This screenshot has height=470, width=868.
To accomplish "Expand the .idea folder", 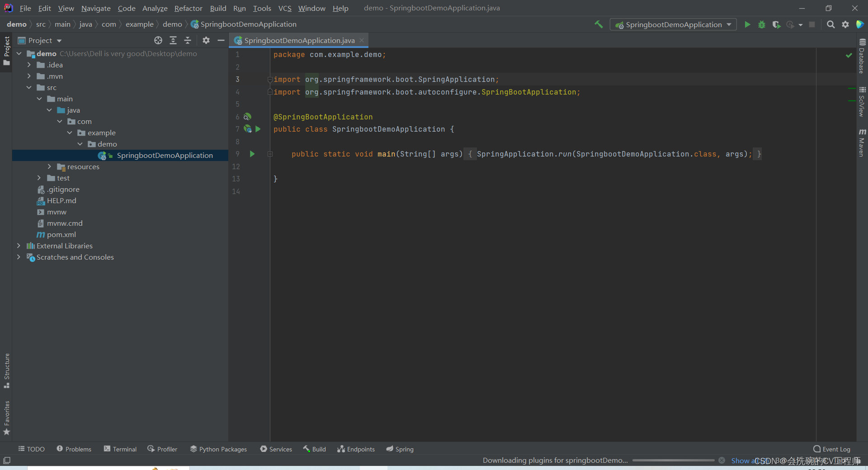I will tap(29, 65).
